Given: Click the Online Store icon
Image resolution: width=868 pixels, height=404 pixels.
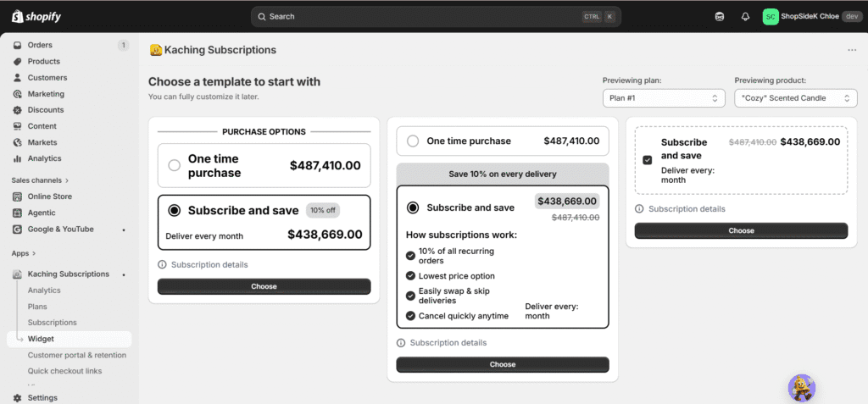Looking at the screenshot, I should coord(17,196).
